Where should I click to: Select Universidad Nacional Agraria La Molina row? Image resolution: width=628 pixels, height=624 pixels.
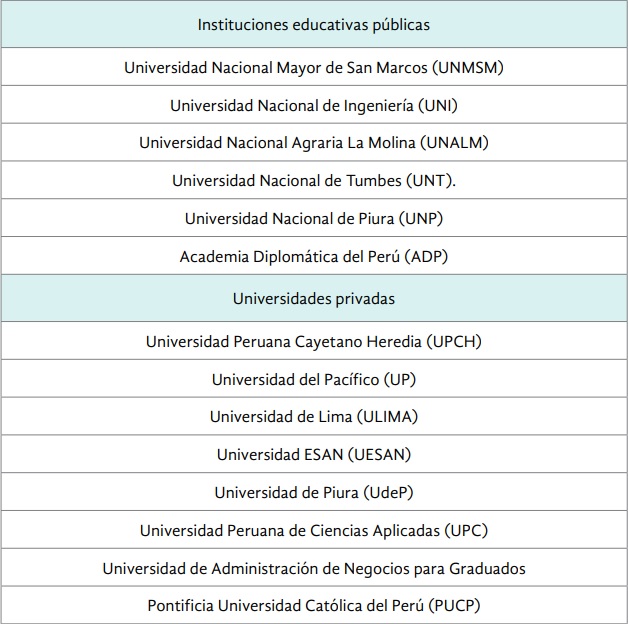(314, 143)
